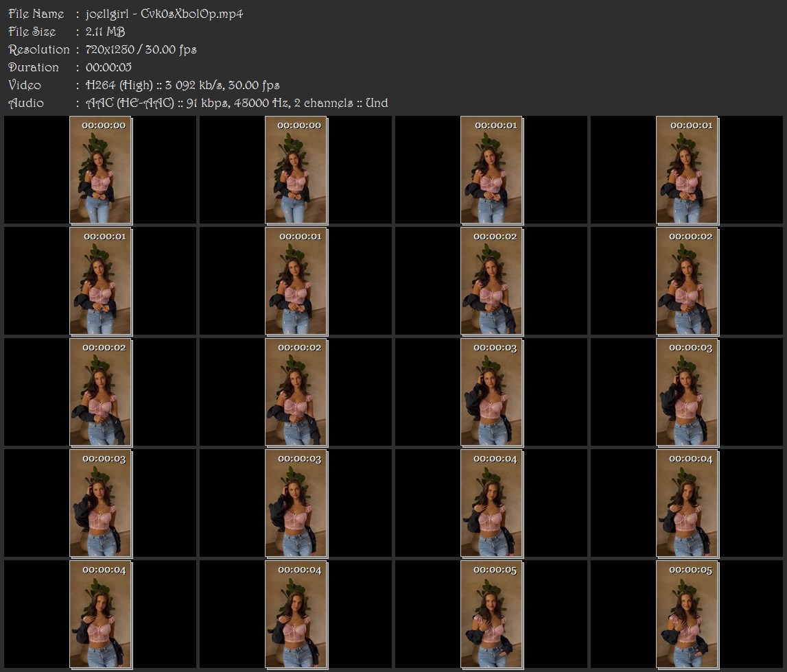Viewport: 787px width, 672px height.
Task: Open the second thumbnail stamped 00:00:00
Action: pos(296,170)
